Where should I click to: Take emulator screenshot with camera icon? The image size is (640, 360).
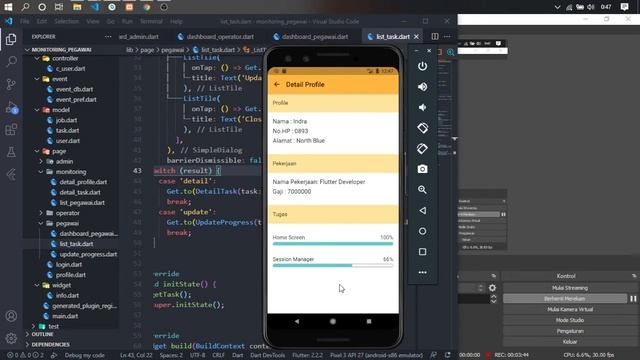(x=422, y=169)
